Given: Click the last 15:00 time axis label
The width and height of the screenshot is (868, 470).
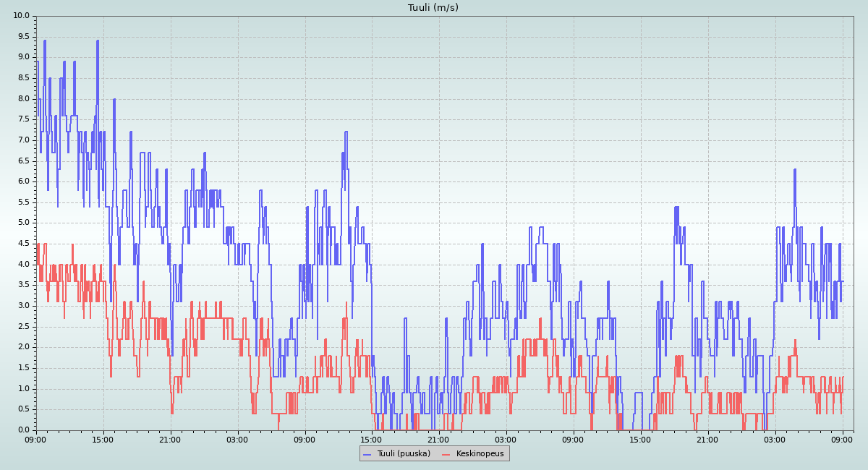Looking at the screenshot, I should (x=640, y=439).
